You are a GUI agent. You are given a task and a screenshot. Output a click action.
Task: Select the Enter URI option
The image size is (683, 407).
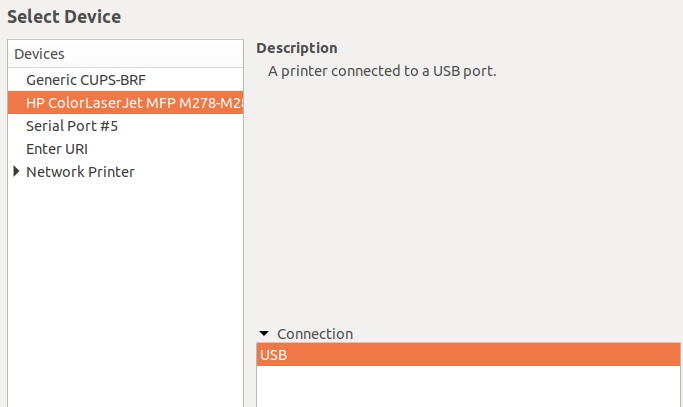57,149
